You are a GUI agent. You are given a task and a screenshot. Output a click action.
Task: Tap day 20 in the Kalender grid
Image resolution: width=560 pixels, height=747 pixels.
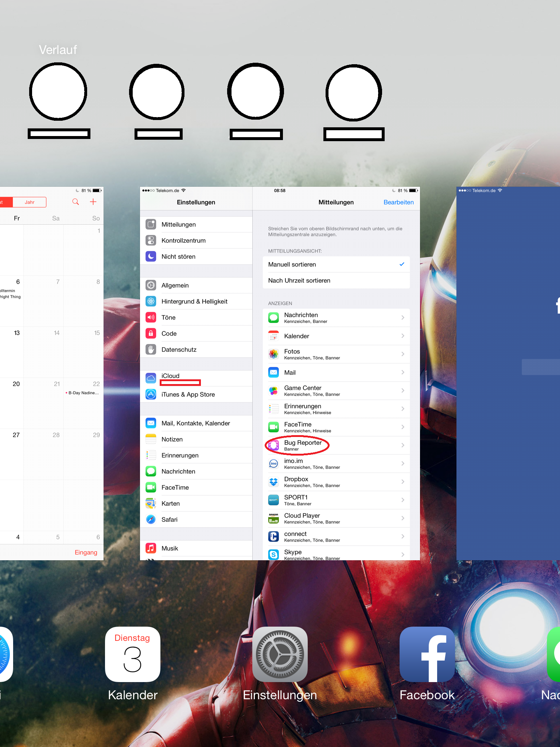coord(16,384)
